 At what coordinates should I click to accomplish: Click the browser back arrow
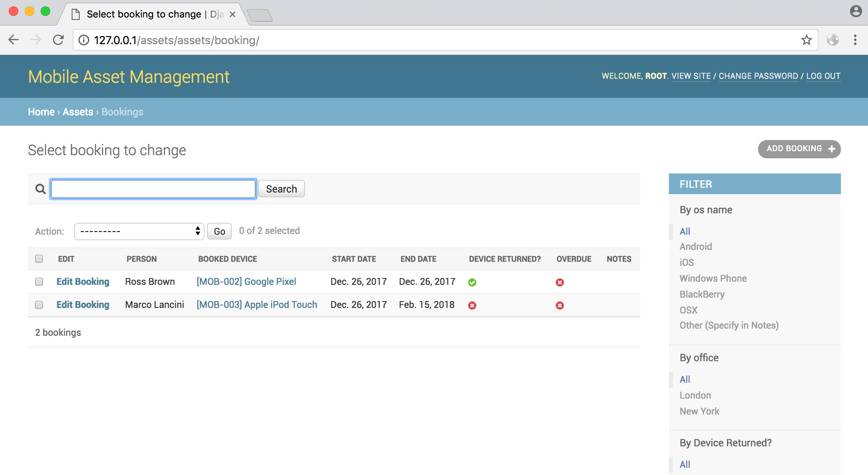tap(14, 40)
